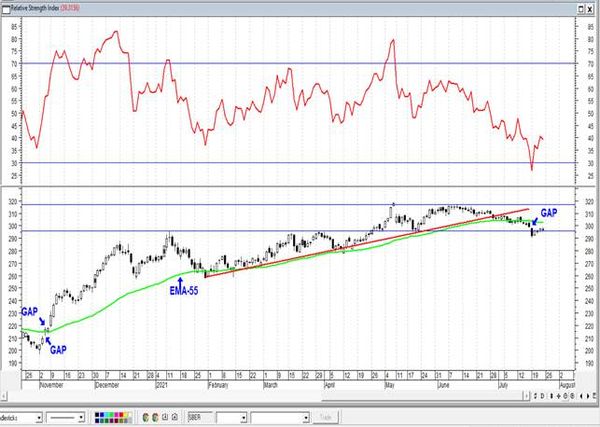Click the left black arrow to shift chart back

pos(581,396)
